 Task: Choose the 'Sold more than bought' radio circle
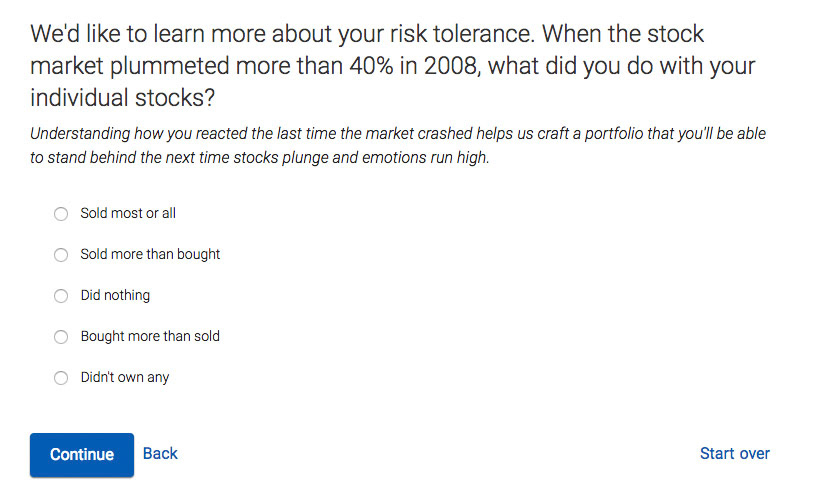[61, 255]
